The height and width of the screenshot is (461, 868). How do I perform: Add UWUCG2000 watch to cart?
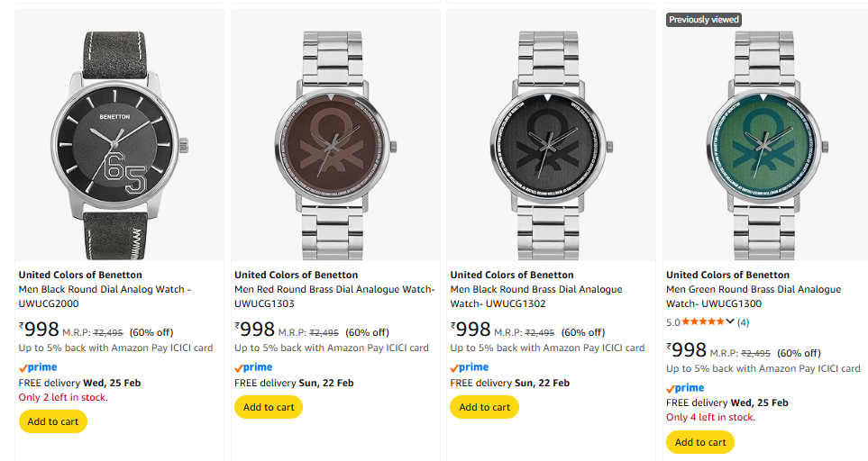click(53, 421)
